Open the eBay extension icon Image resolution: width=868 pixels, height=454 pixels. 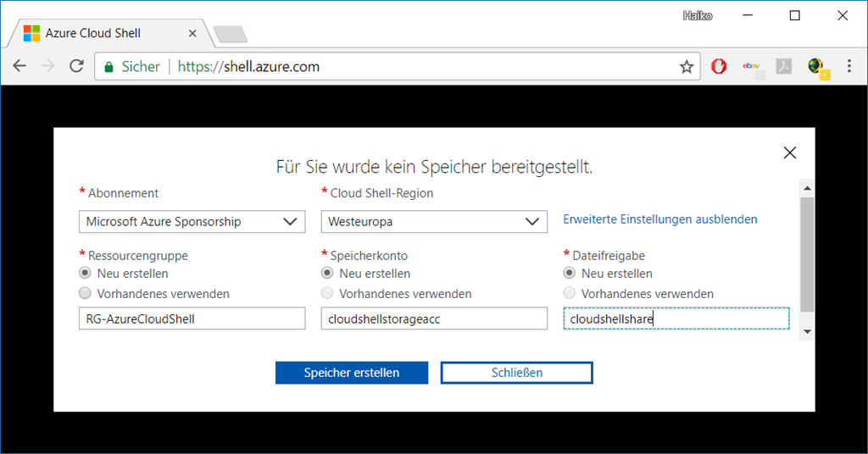pos(751,66)
